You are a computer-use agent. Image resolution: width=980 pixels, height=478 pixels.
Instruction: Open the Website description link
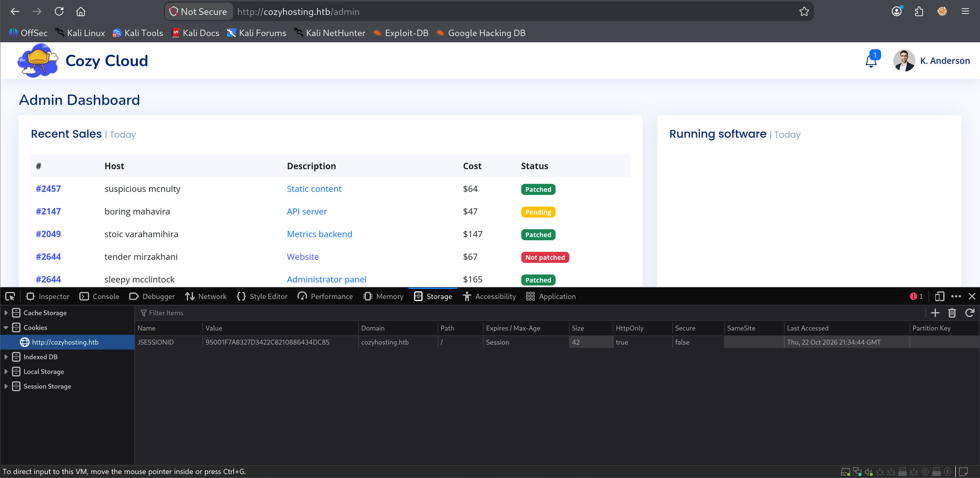tap(303, 256)
